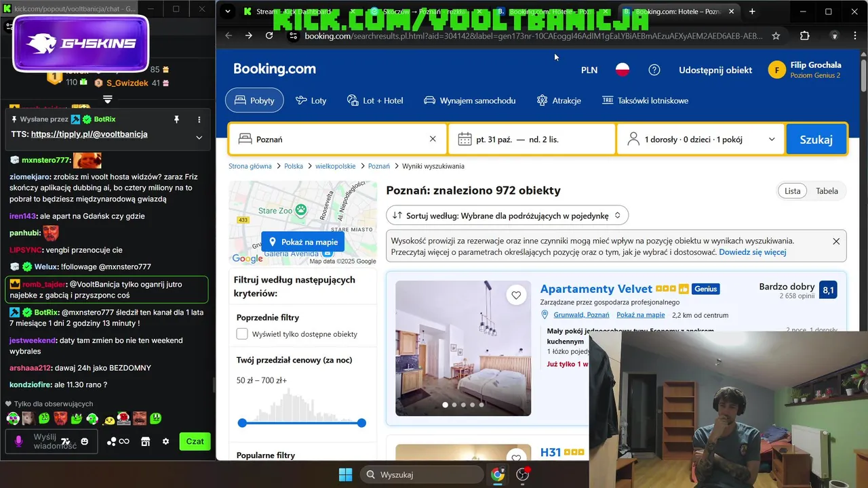Open chat settings gear
The height and width of the screenshot is (488, 868).
165,441
